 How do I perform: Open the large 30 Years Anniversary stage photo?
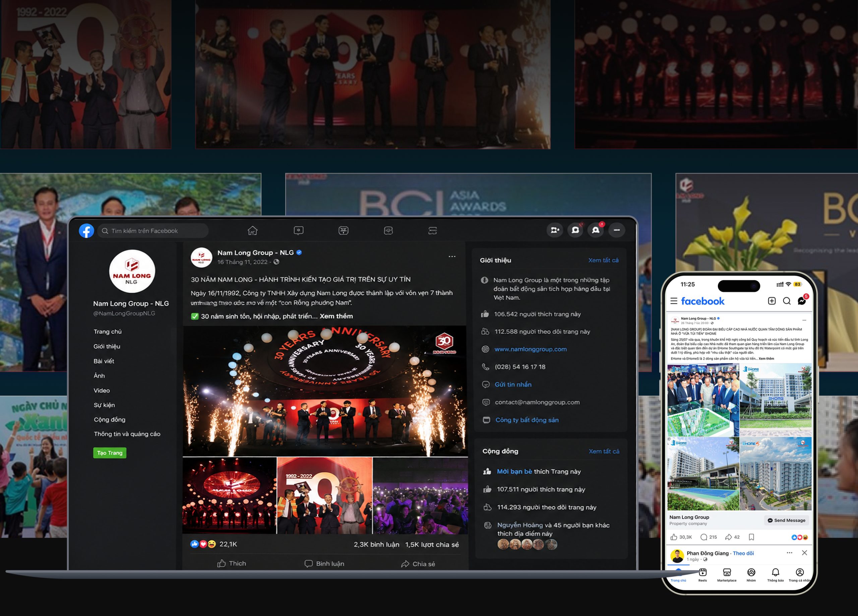point(325,391)
